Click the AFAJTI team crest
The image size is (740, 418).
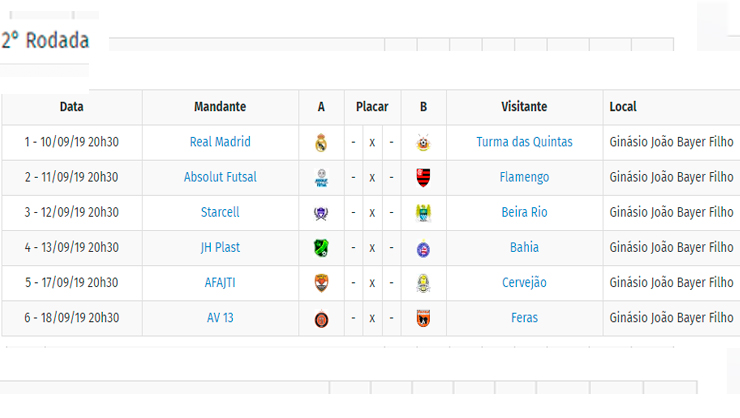tap(321, 283)
